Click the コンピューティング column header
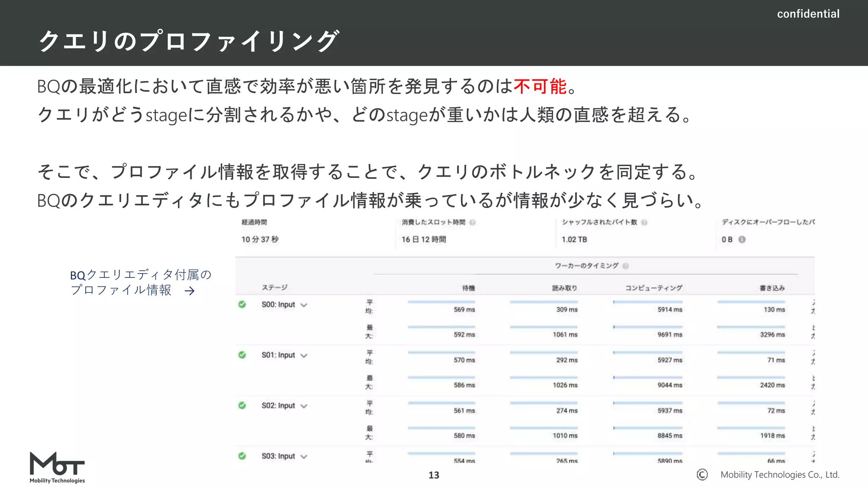The width and height of the screenshot is (868, 488). (x=654, y=288)
